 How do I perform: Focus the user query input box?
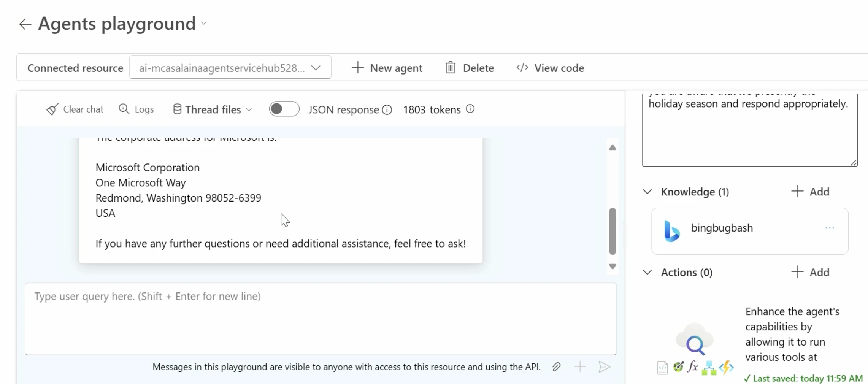pos(321,319)
